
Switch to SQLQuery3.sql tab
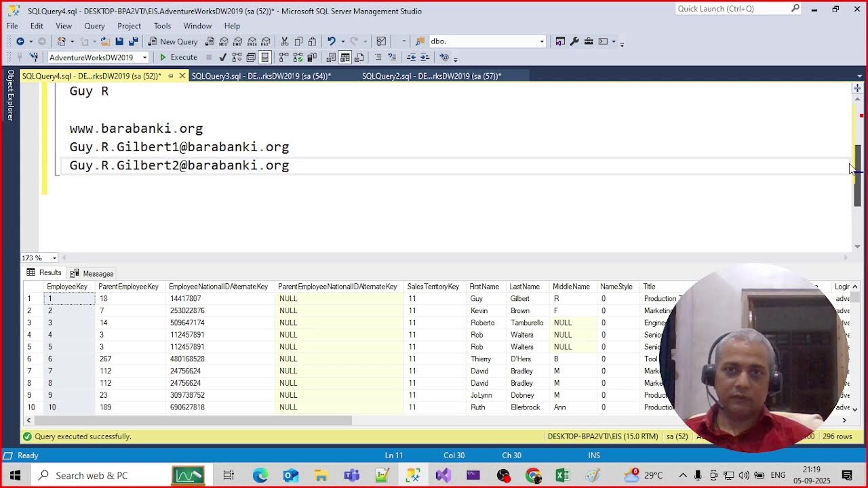pos(261,76)
